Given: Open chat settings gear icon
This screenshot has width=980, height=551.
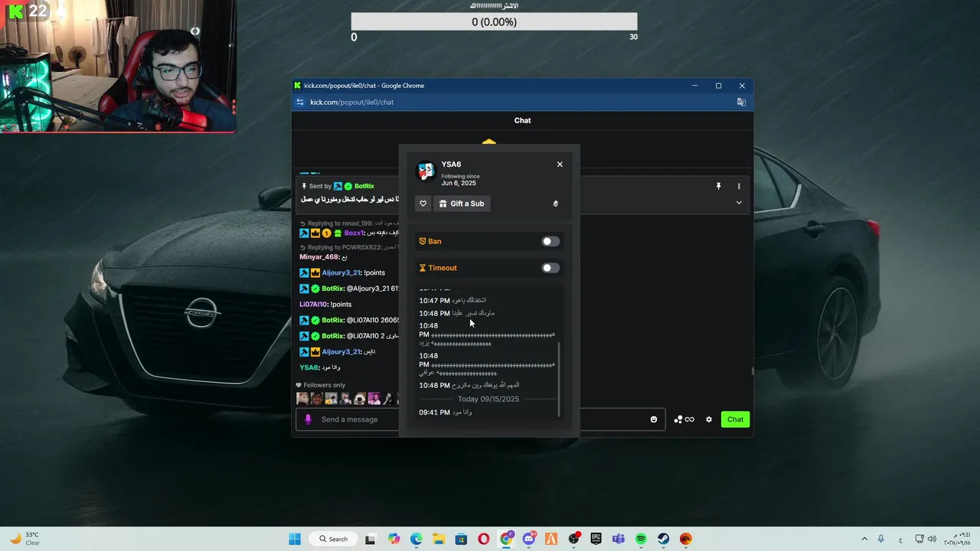Looking at the screenshot, I should [x=709, y=419].
